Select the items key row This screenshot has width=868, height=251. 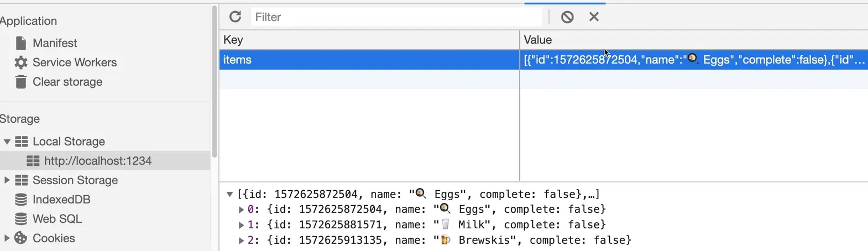coord(369,60)
